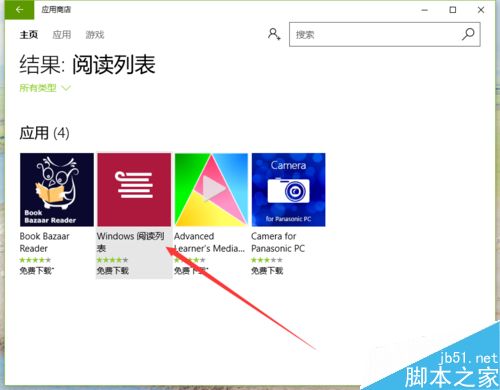Image resolution: width=500 pixels, height=390 pixels.
Task: Switch to the 游戏 tab
Action: tap(95, 34)
